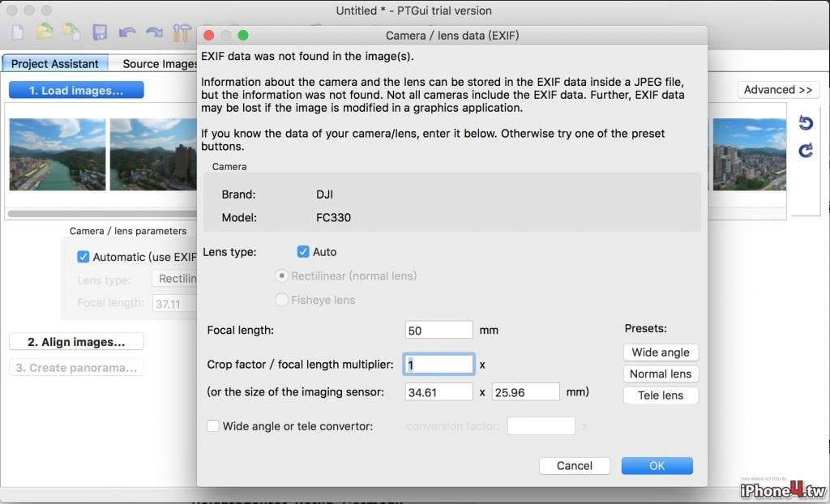
Task: Click the DJI brand value text
Action: pos(324,194)
